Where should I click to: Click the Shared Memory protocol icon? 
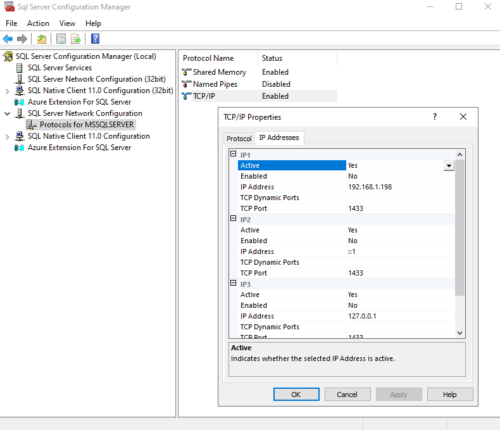point(186,72)
